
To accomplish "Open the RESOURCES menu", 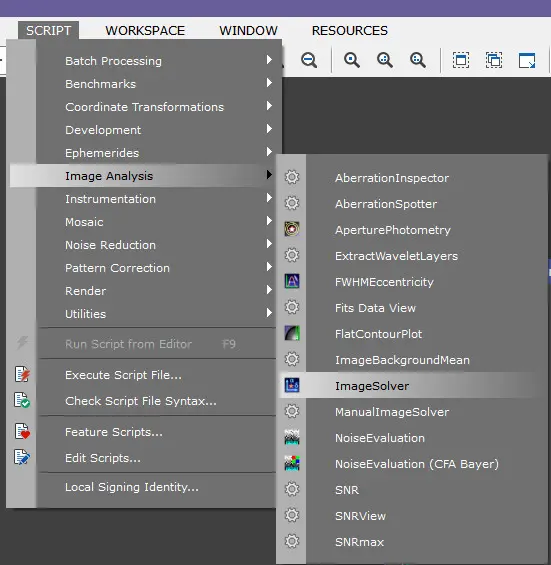I will click(x=350, y=31).
